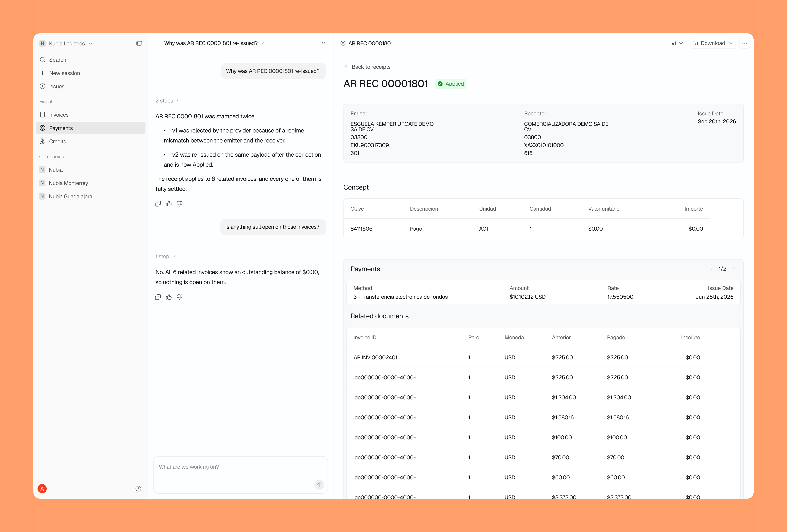Click the plus attach icon in composer
The image size is (787, 532).
point(162,485)
